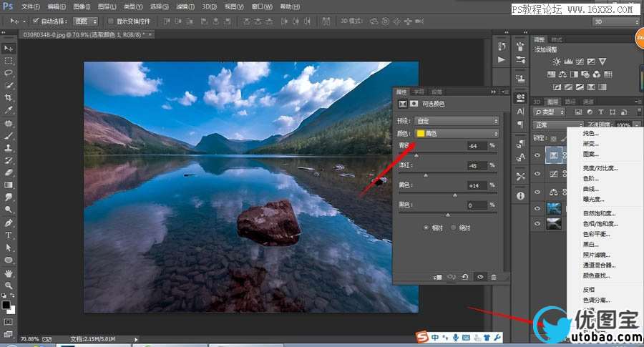Enable the 显示变换控件 checkbox
Image resolution: width=644 pixels, height=347 pixels.
[111, 21]
